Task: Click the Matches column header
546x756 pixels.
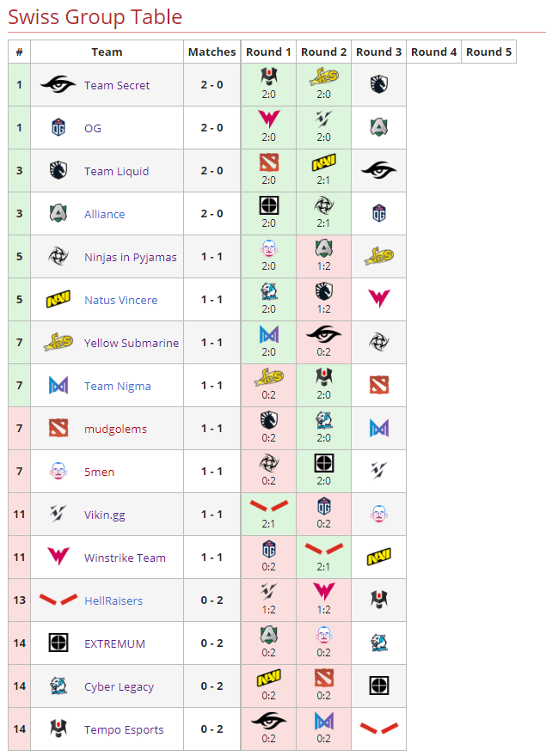Action: [212, 52]
